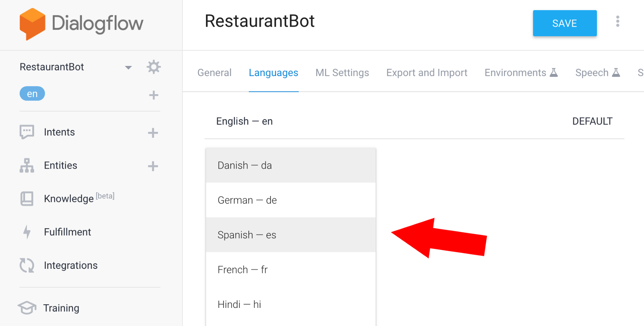Click the Environments beaker icon
The image size is (644, 326).
point(554,72)
